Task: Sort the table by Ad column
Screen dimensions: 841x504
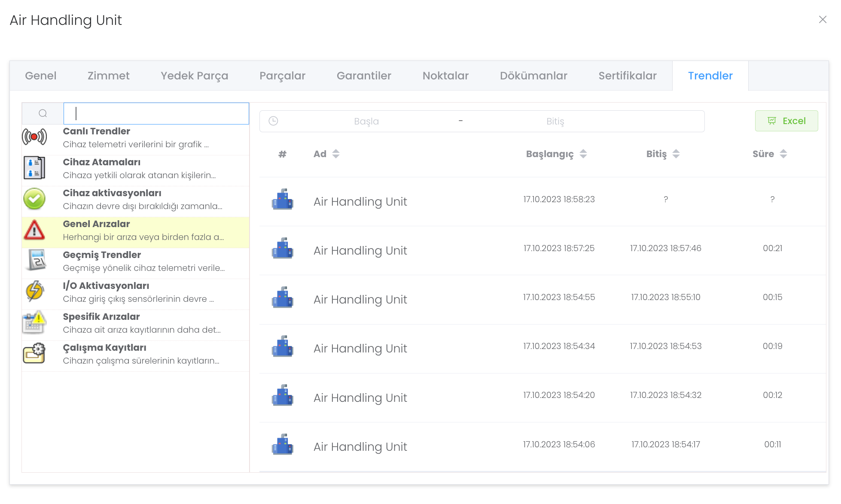Action: (335, 154)
